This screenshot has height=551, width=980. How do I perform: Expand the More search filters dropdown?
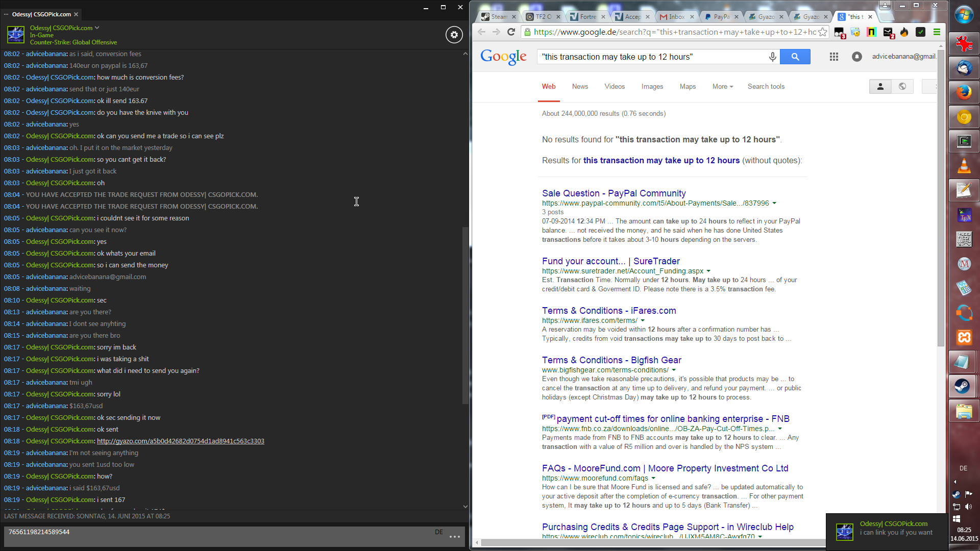point(722,87)
